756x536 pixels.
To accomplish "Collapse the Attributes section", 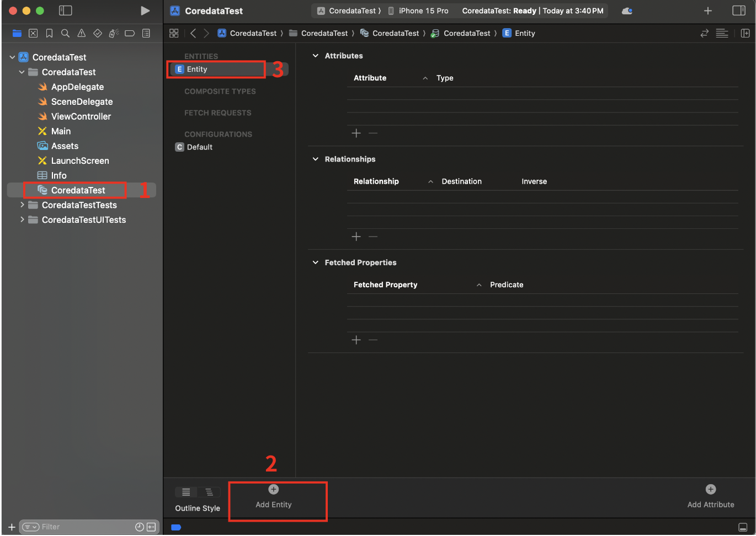I will coord(316,56).
